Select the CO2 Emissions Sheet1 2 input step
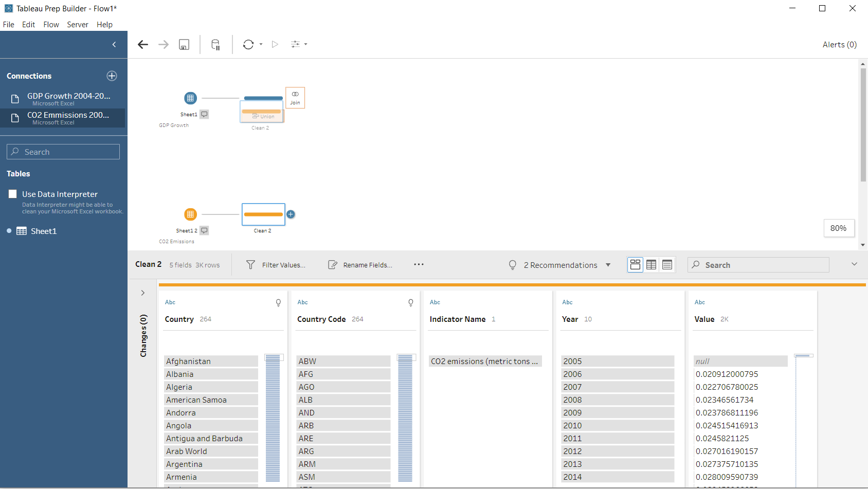 coord(190,214)
